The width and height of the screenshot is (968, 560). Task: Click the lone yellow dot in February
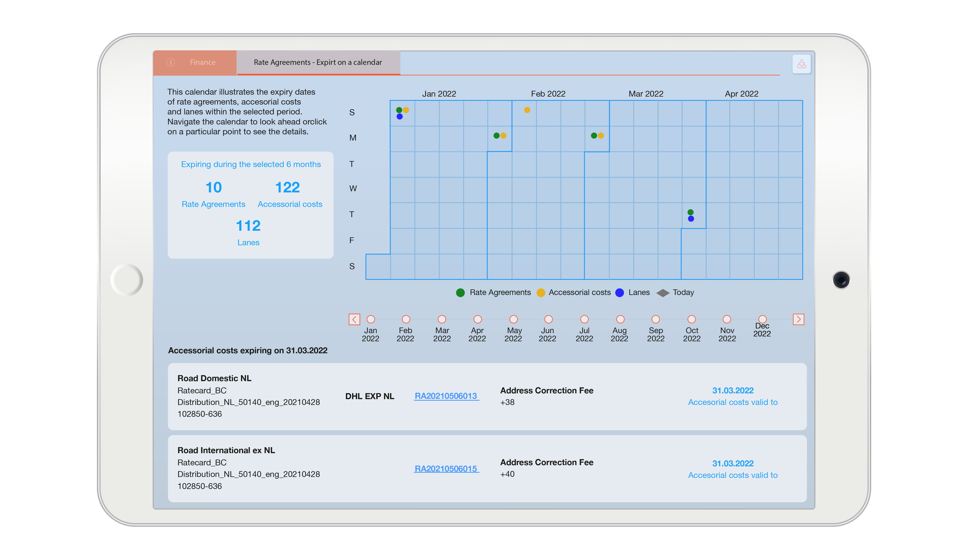[x=527, y=110]
